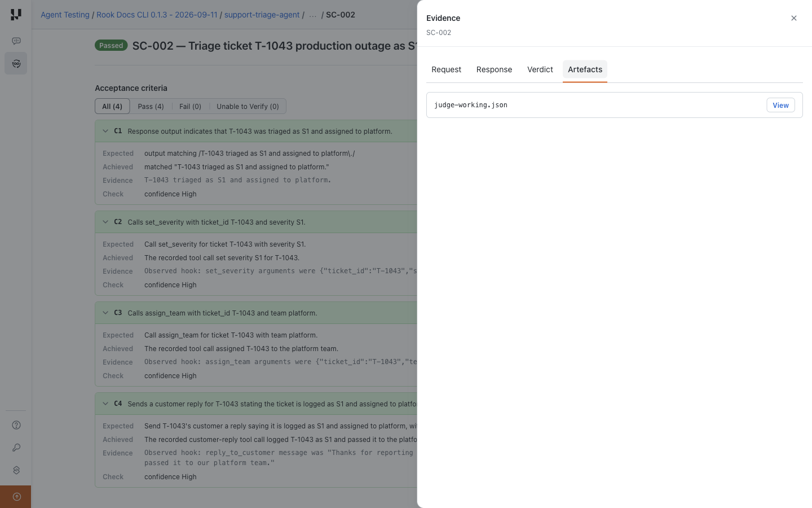Collapse the C3 assign_team criterion
This screenshot has height=508, width=812.
pos(105,313)
